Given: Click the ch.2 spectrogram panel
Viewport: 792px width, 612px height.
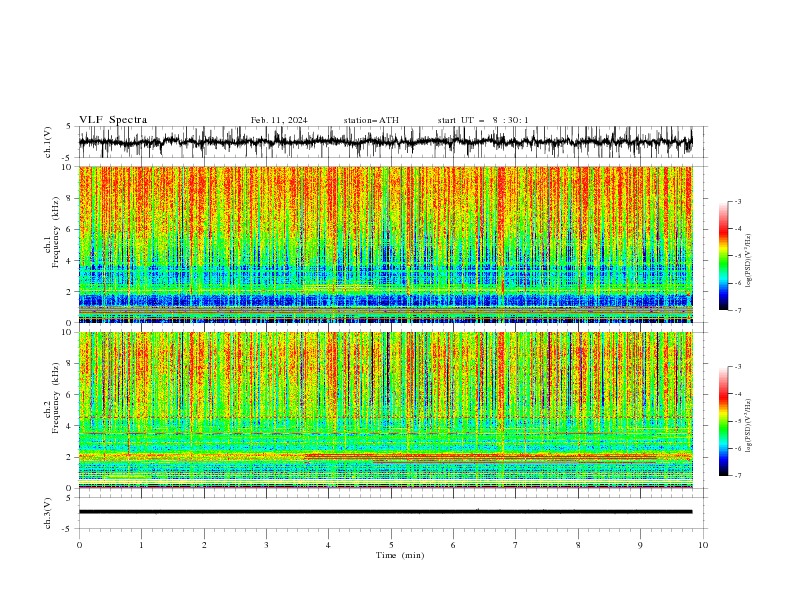Looking at the screenshot, I should click(385, 410).
